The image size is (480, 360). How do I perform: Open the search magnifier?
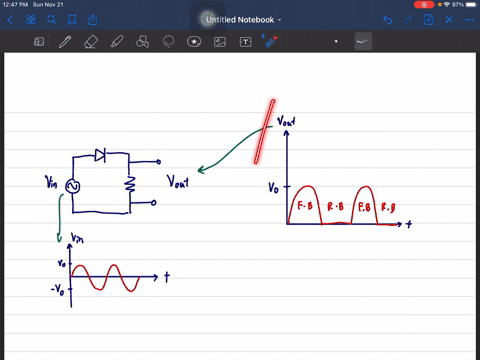point(51,20)
